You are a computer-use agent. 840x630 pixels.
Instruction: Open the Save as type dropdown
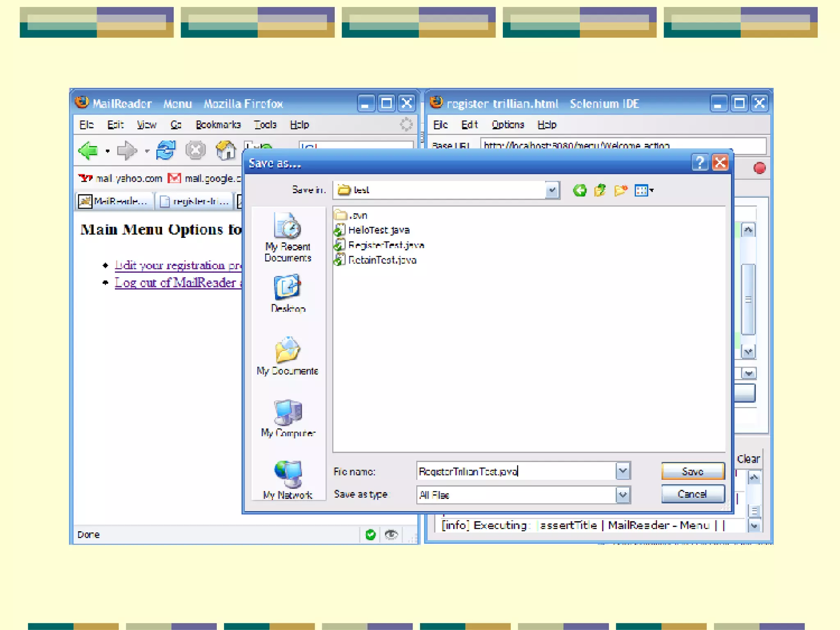(623, 495)
